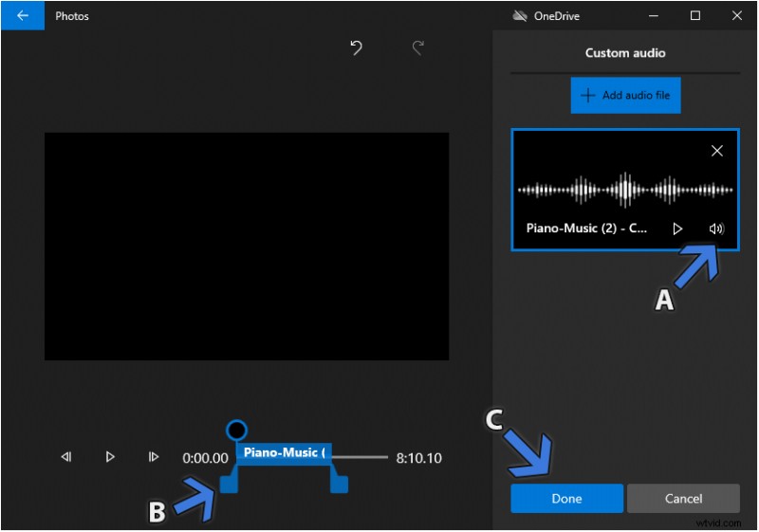Select the Piano-Music clip on the timeline

point(284,453)
